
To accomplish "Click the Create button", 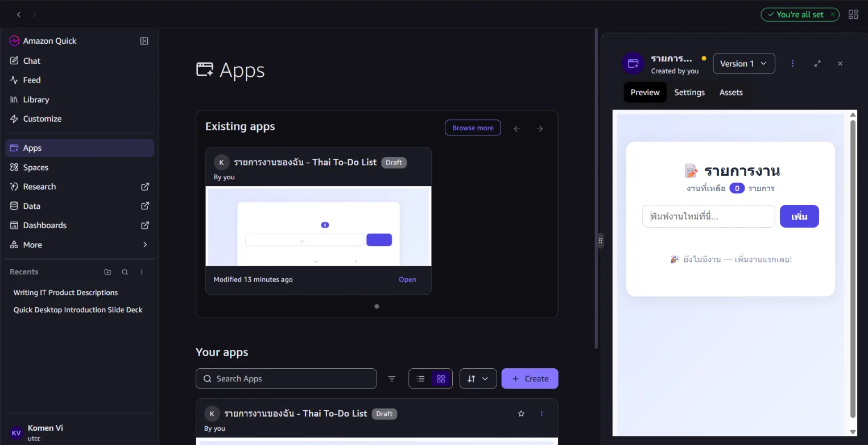I will tap(530, 378).
